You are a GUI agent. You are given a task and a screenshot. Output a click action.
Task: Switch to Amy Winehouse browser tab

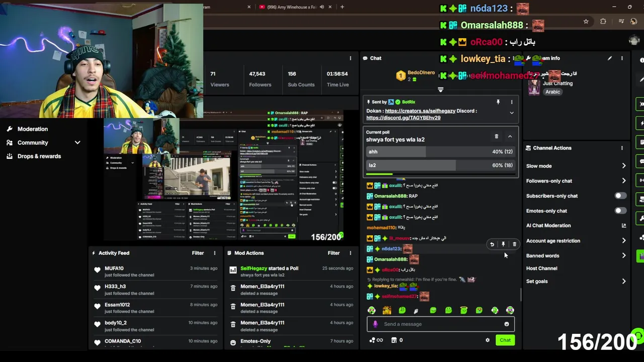[295, 7]
